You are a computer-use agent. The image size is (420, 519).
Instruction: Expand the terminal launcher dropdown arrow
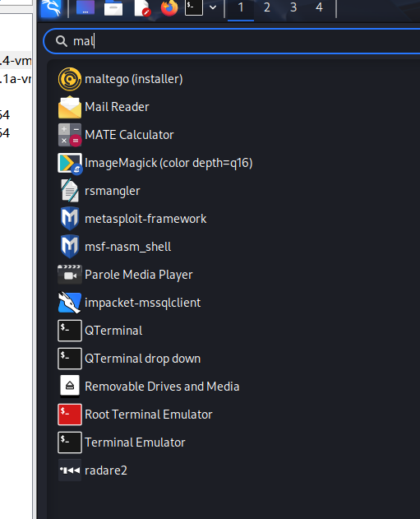coord(213,7)
